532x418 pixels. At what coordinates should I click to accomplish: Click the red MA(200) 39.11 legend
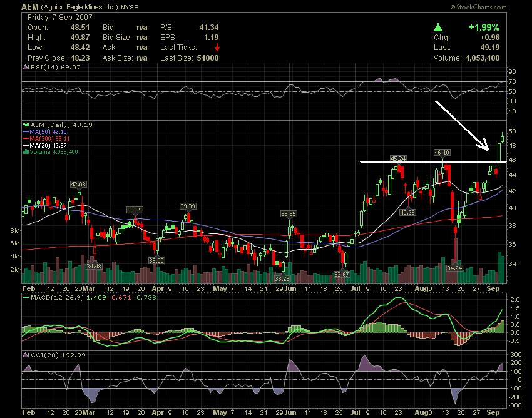[46, 138]
